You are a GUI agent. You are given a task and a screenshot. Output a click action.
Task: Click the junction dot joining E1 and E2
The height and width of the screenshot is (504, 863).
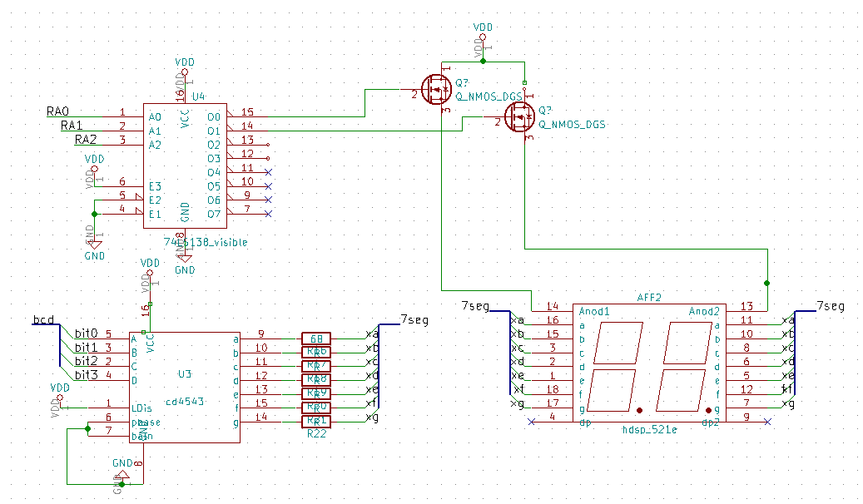point(95,214)
